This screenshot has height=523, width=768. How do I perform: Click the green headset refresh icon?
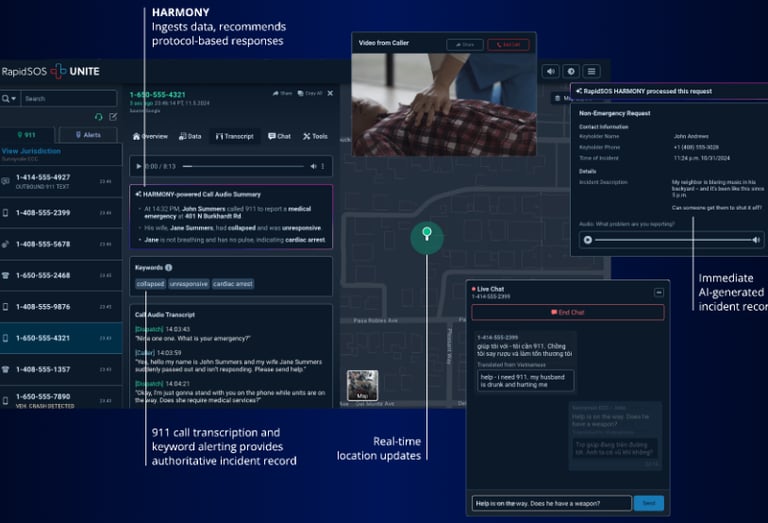[98, 117]
